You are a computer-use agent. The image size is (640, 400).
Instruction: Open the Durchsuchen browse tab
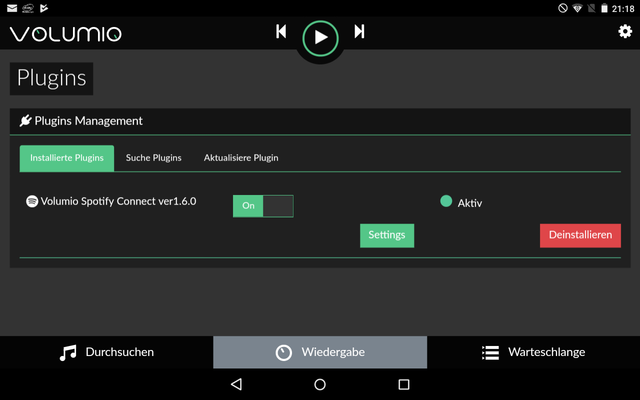[x=107, y=352]
